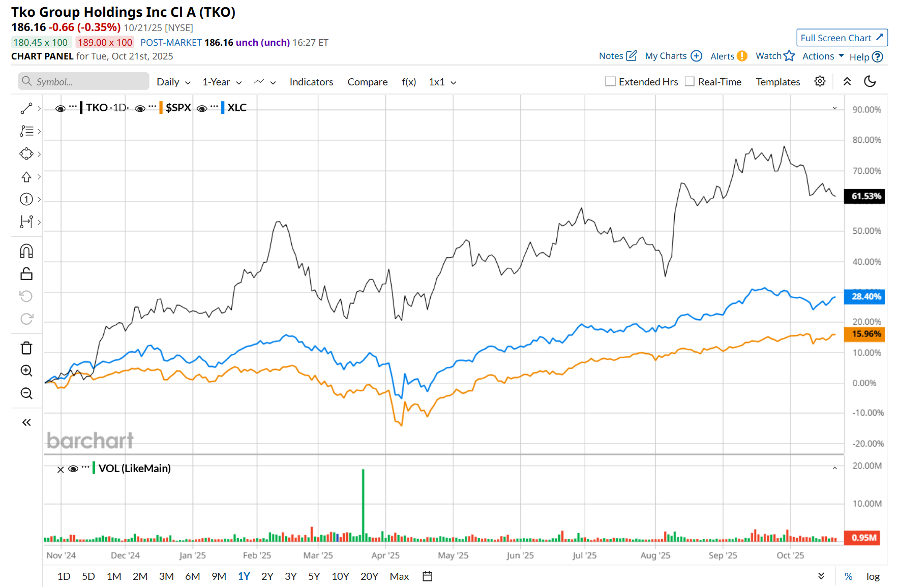Toggle $SPX series visibility
899x588 pixels.
[140, 108]
